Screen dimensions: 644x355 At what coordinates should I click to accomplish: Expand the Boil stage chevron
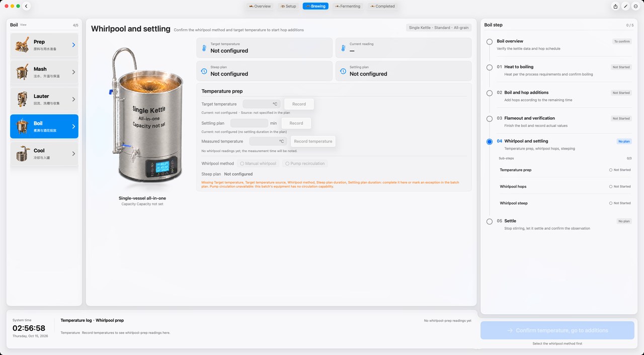pos(73,126)
